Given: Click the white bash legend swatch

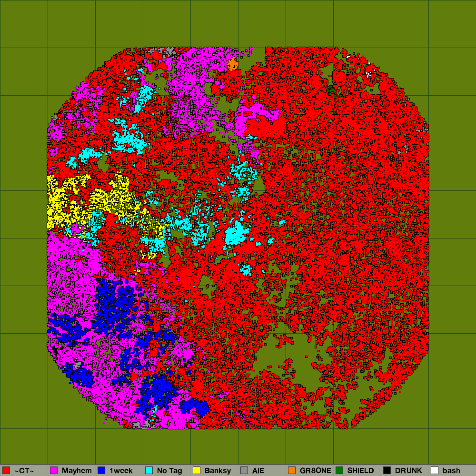Looking at the screenshot, I should 435,470.
